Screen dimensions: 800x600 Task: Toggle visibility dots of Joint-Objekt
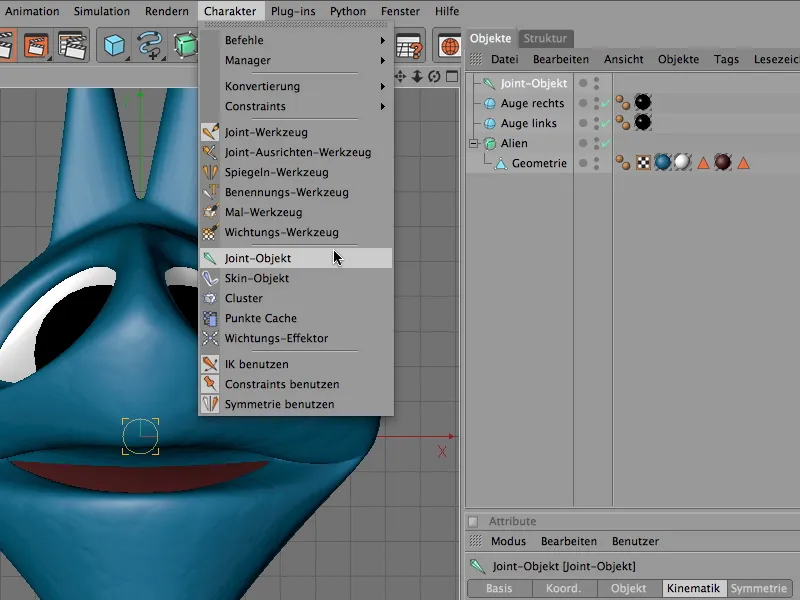coord(596,83)
